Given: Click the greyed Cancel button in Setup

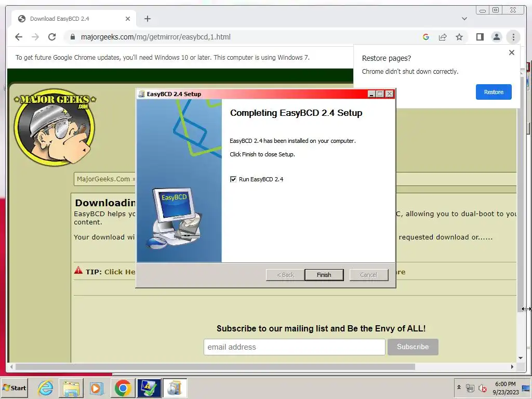Looking at the screenshot, I should click(x=369, y=275).
